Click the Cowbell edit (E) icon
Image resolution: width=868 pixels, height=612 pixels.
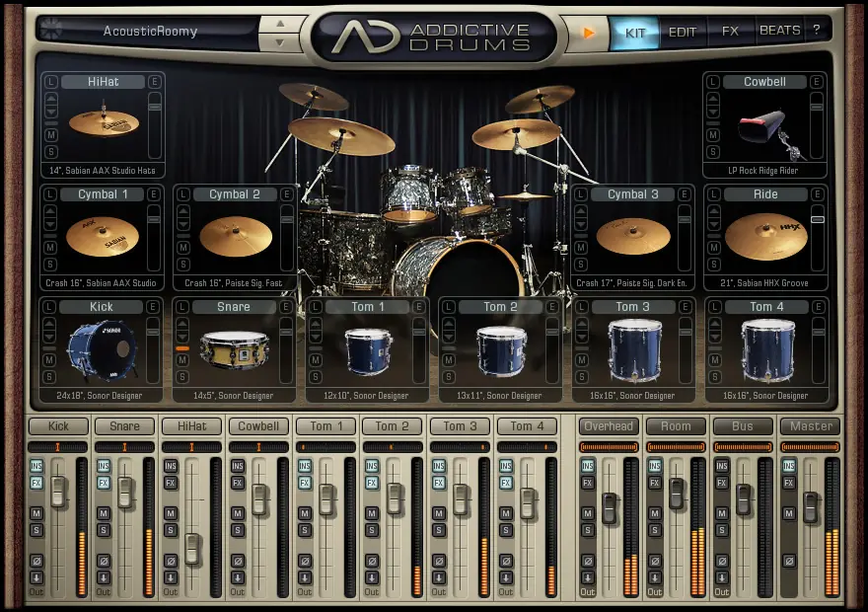click(816, 82)
